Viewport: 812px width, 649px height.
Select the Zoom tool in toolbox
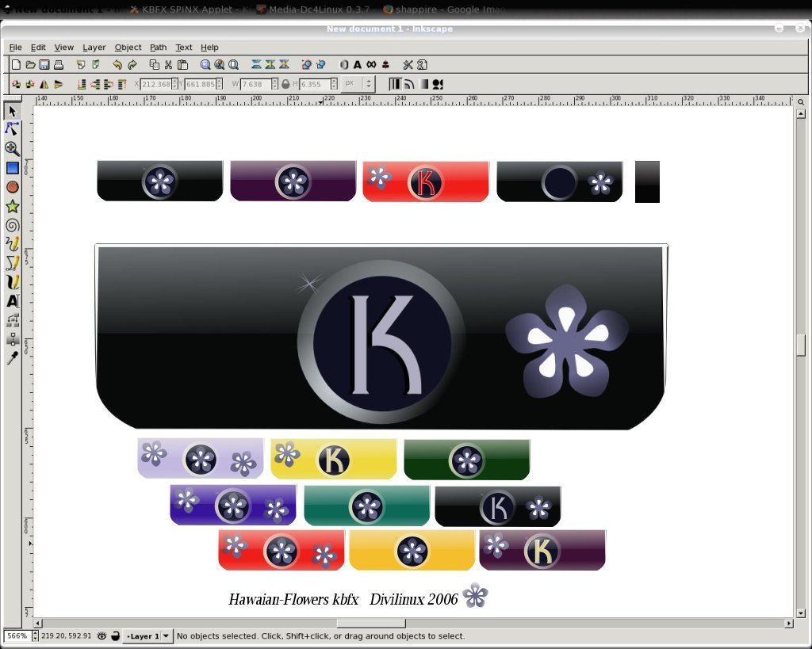13,148
